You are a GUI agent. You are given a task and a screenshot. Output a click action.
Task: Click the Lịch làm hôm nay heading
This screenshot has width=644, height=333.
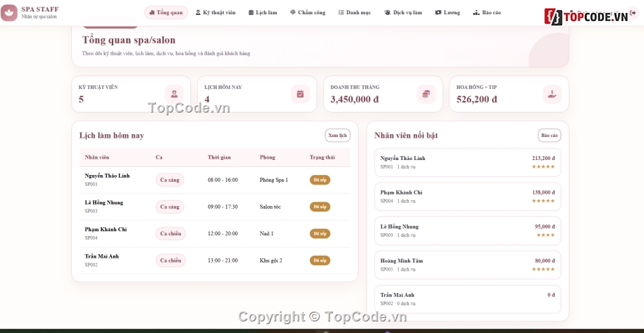[x=112, y=135]
